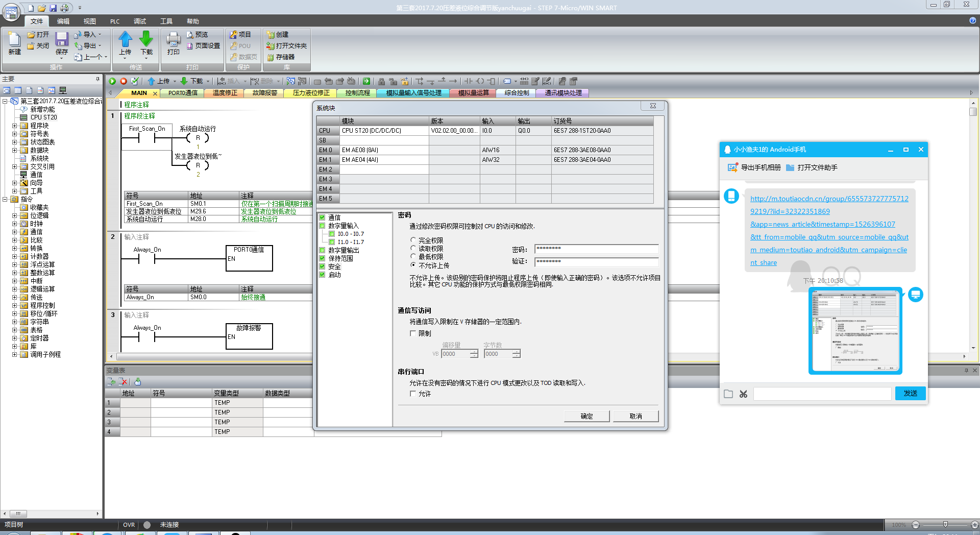Select the 完全权限 radio button
The width and height of the screenshot is (980, 535).
[413, 240]
